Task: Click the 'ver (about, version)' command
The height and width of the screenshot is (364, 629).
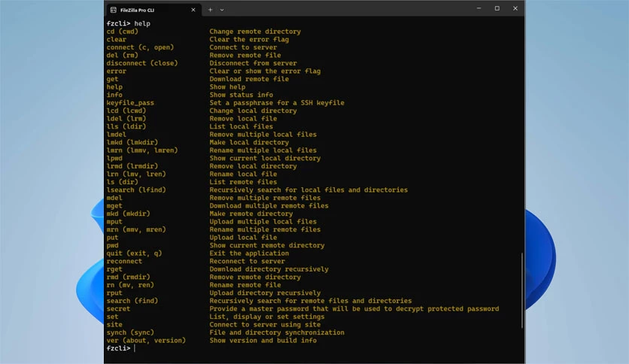Action: pos(146,341)
